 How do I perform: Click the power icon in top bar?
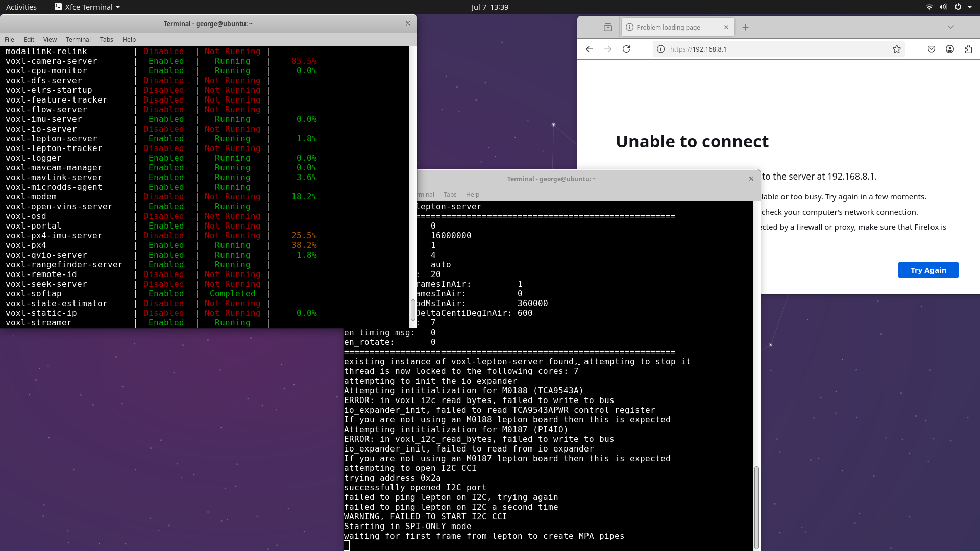(x=958, y=7)
